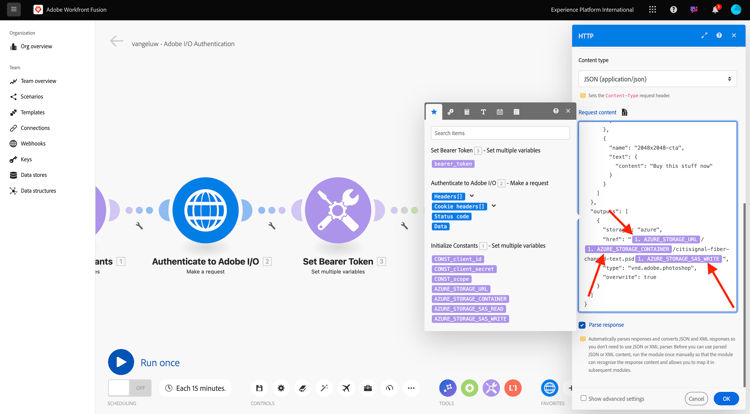The image size is (750, 414).
Task: Open the announcements icon beside the bell
Action: (694, 10)
